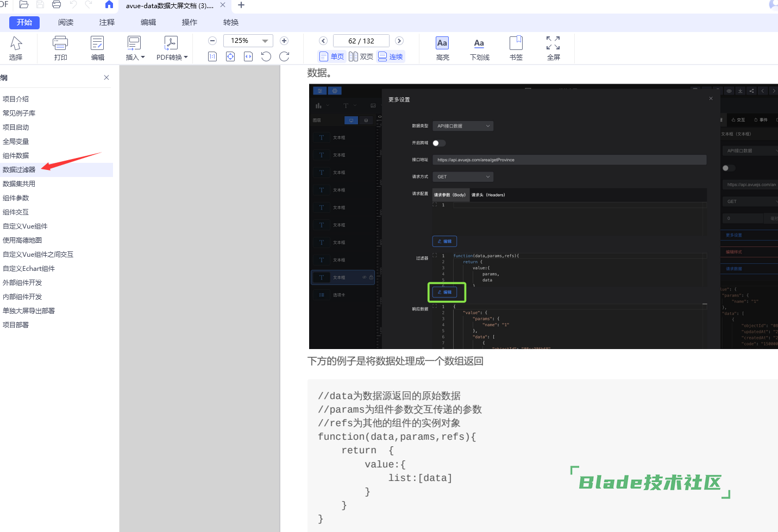The image size is (778, 532).
Task: Open file using the folder icon
Action: coord(24,5)
